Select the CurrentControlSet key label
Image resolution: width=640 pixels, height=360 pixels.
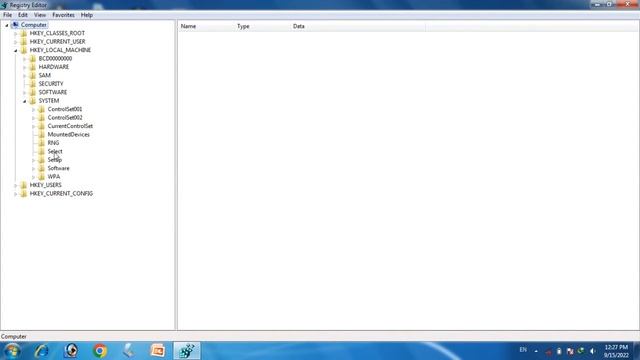pyautogui.click(x=70, y=126)
